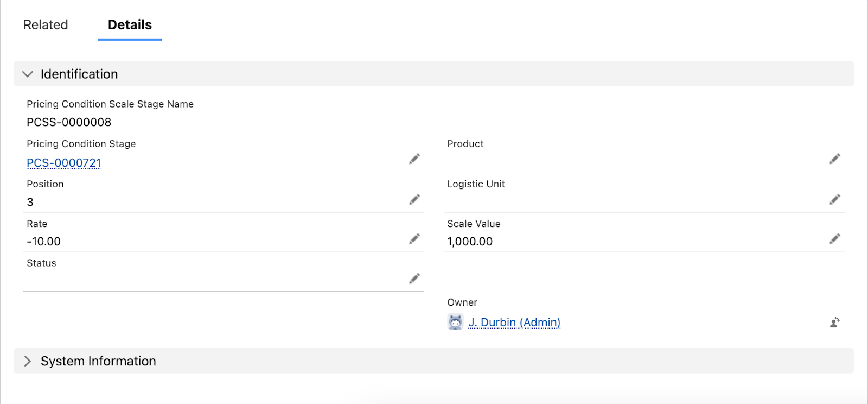Viewport: 868px width, 404px height.
Task: Collapse the Identification section chevron
Action: pos(28,74)
